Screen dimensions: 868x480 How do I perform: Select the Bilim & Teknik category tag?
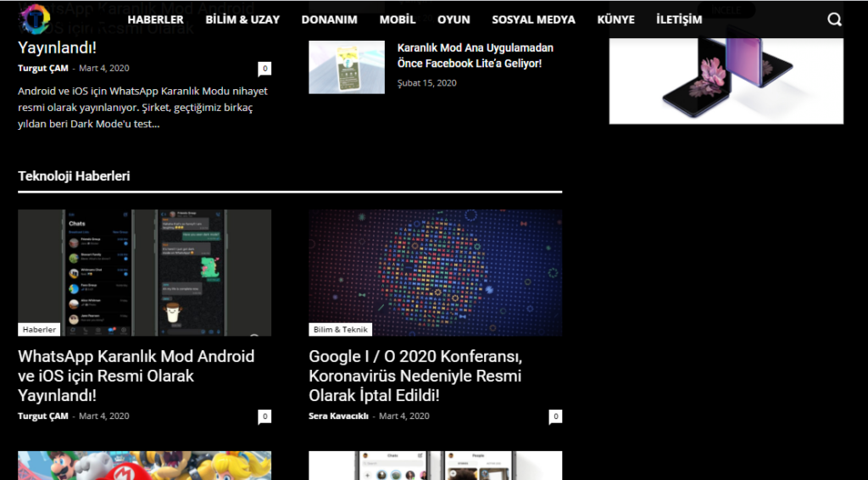pos(341,329)
